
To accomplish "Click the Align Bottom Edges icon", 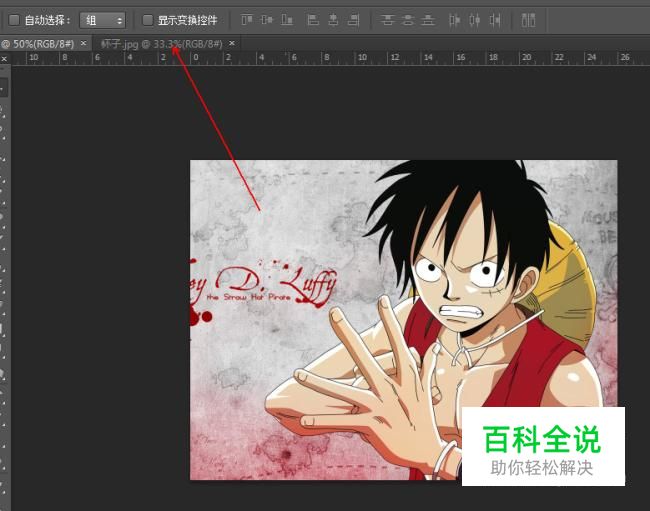I will point(287,19).
